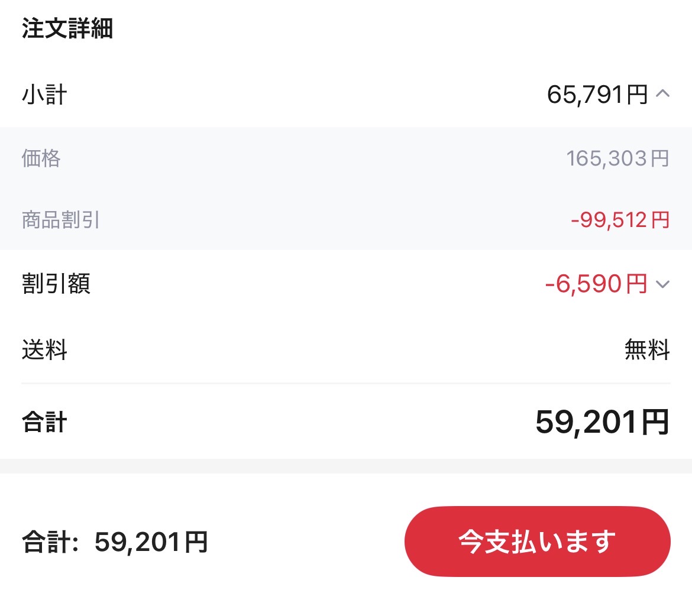The height and width of the screenshot is (616, 692).
Task: Tap the 割引額 discount amount -6,590円
Action: point(596,284)
